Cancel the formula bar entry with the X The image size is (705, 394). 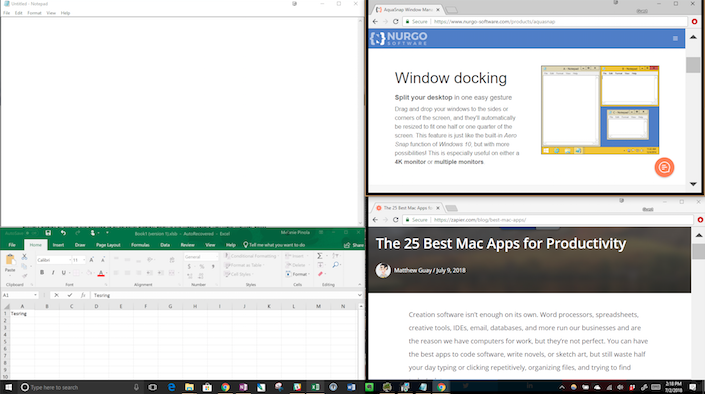tap(56, 295)
